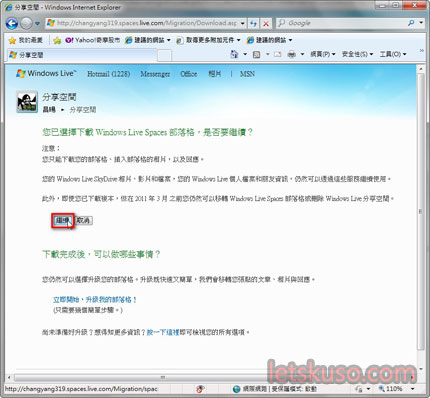The width and height of the screenshot is (430, 398).
Task: Expand the address bar history dropdown
Action: coord(243,23)
